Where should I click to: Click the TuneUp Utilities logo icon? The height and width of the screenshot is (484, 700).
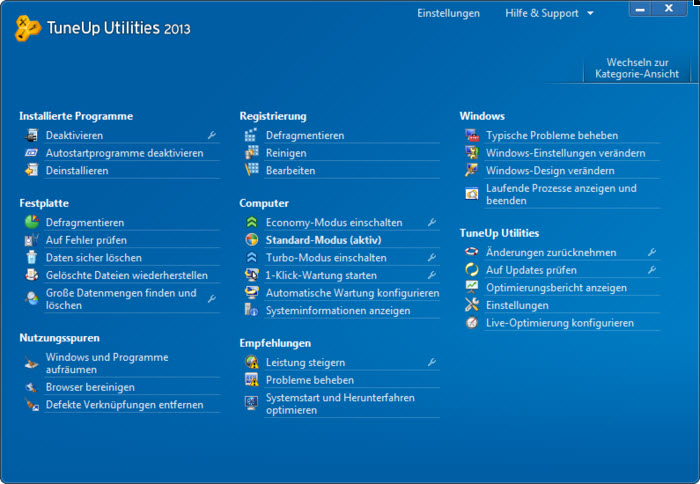(28, 27)
